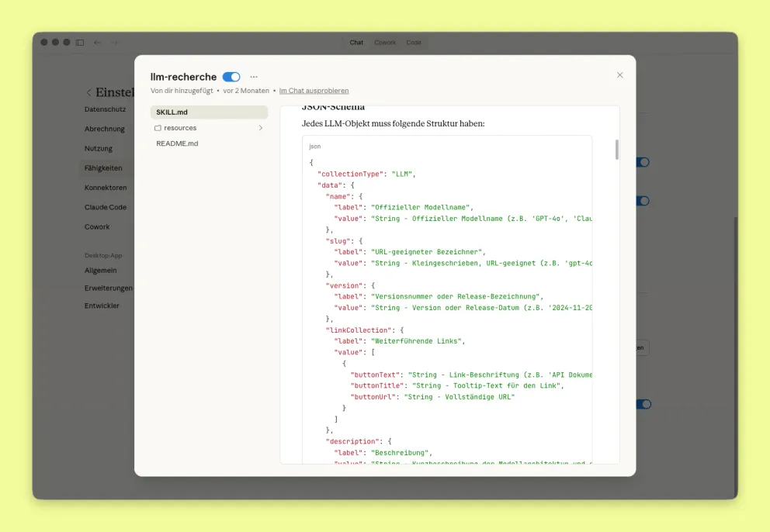This screenshot has height=532, width=770.
Task: Open the README.md file
Action: click(x=177, y=143)
